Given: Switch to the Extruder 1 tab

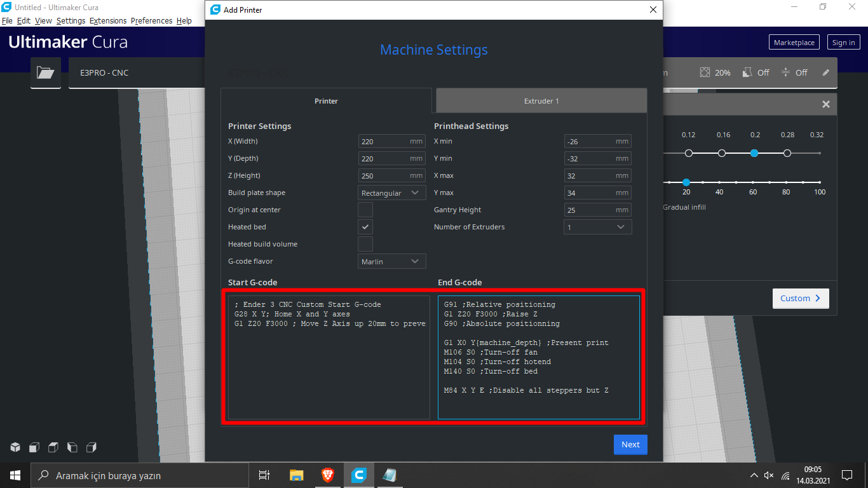Looking at the screenshot, I should click(x=541, y=101).
